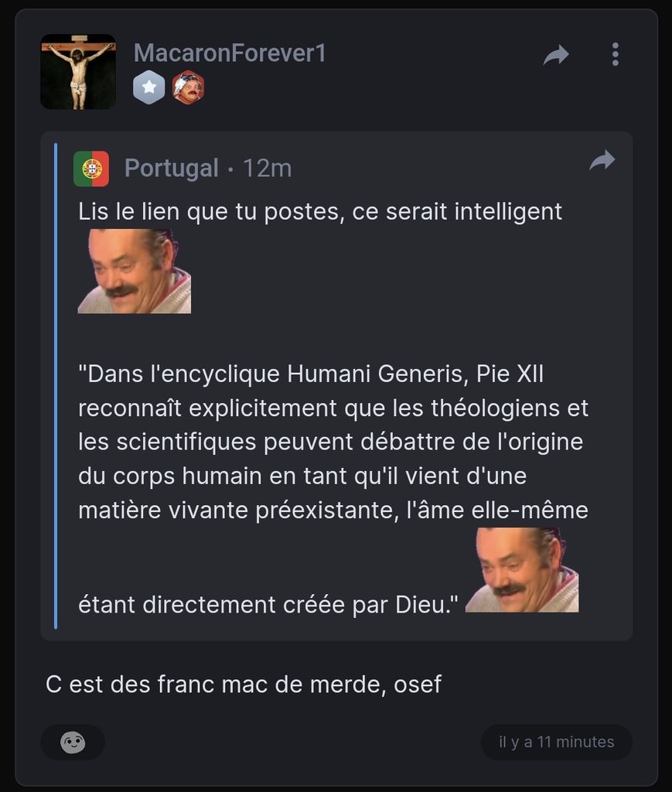Click the share arrow inside the quote
The image size is (672, 792).
tap(602, 161)
